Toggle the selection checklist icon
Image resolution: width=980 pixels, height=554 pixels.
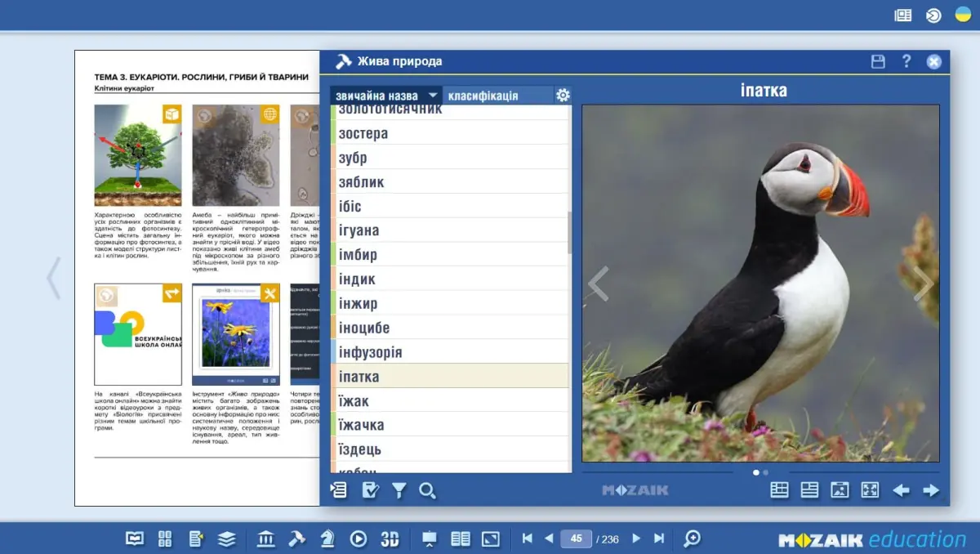click(x=370, y=490)
